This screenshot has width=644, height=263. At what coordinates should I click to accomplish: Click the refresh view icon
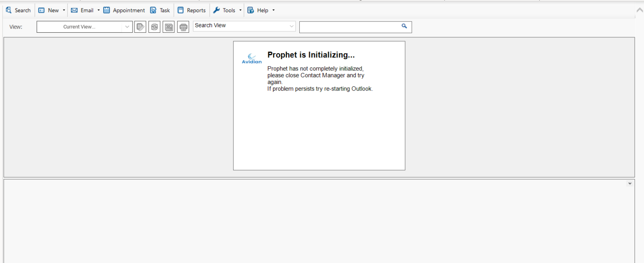(154, 26)
